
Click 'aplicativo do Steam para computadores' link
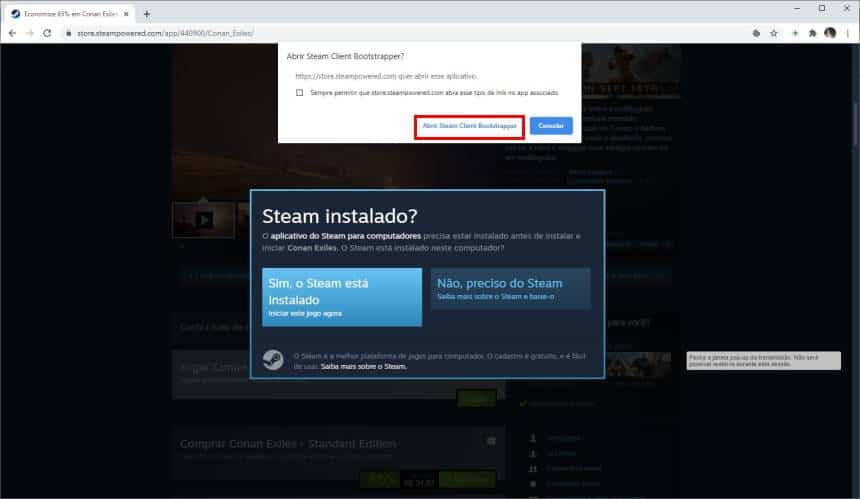[x=346, y=236]
